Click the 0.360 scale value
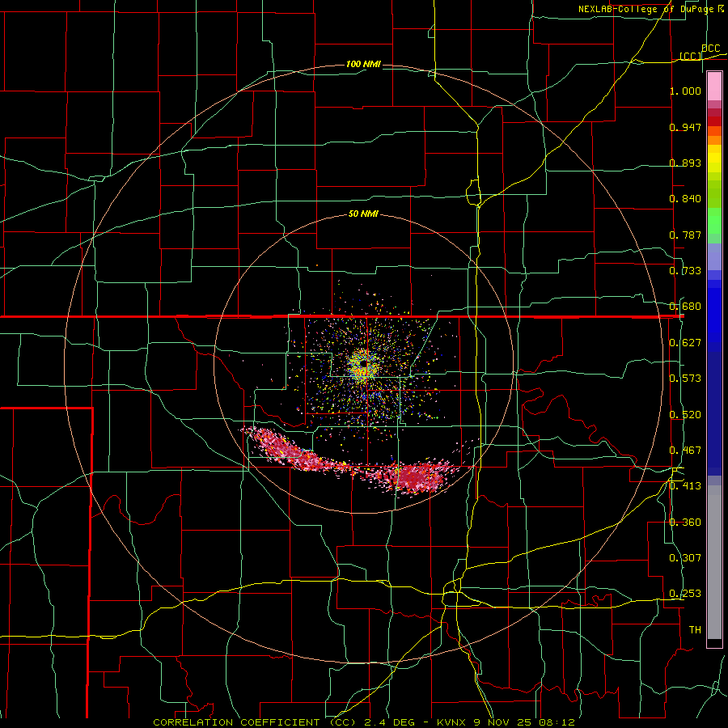The width and height of the screenshot is (728, 728). [685, 523]
